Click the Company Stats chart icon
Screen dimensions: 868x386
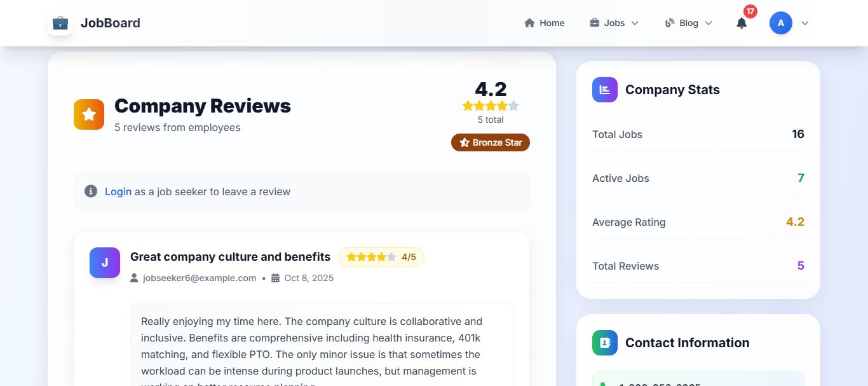tap(604, 90)
